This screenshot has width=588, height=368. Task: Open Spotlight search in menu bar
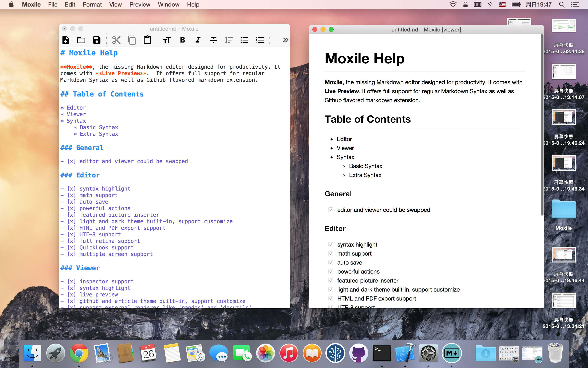[x=562, y=4]
